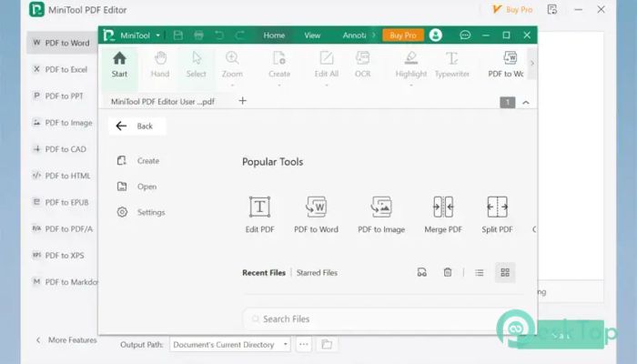
Task: Open the Home ribbon tab
Action: coord(274,35)
